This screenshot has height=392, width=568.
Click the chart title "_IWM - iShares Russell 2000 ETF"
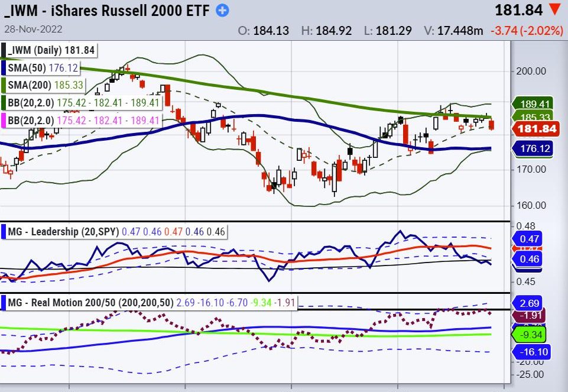coord(107,11)
